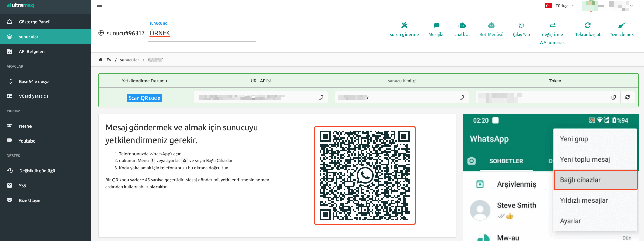Edit the sunucu adı name field
The image size is (644, 241).
[202, 34]
